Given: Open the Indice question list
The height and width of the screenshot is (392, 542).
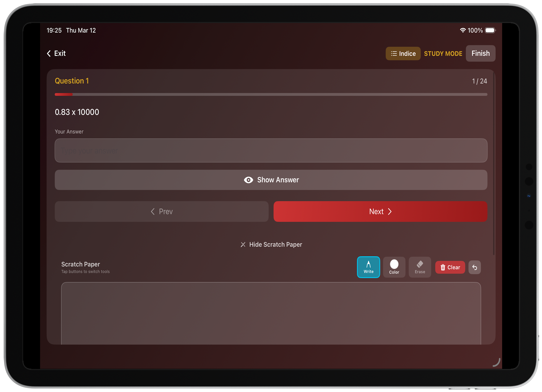Looking at the screenshot, I should coord(403,54).
